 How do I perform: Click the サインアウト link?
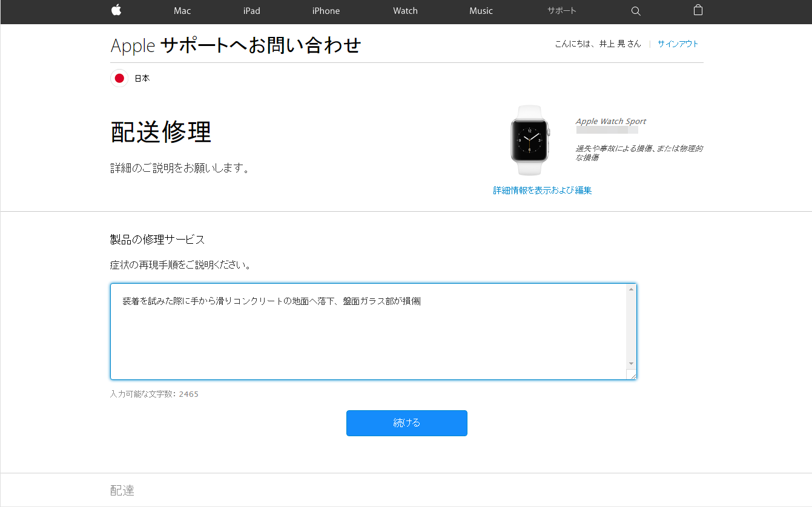click(678, 44)
